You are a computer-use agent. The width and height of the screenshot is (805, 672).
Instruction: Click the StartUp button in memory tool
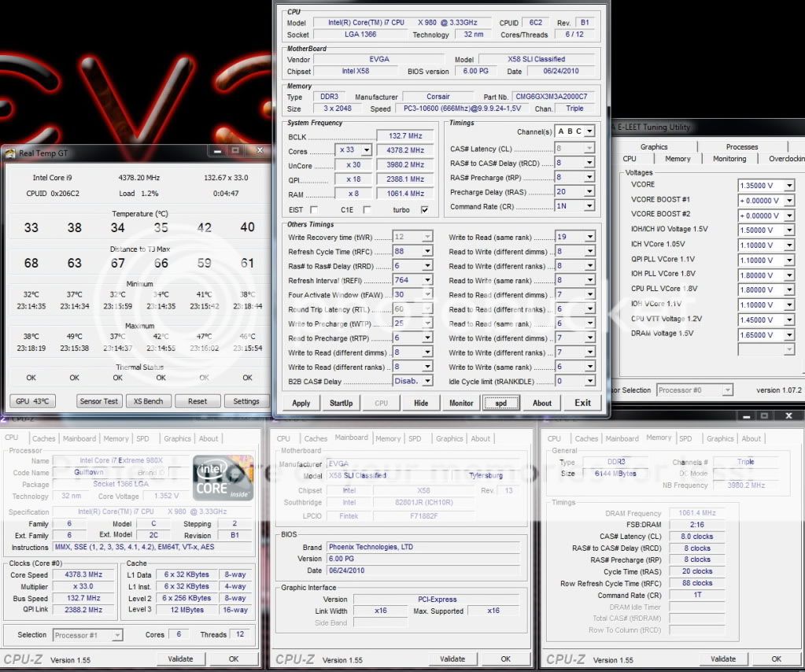point(341,403)
